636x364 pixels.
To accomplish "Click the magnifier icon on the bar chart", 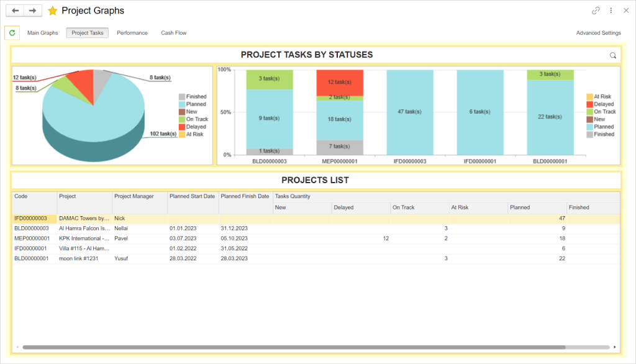I will pyautogui.click(x=612, y=55).
